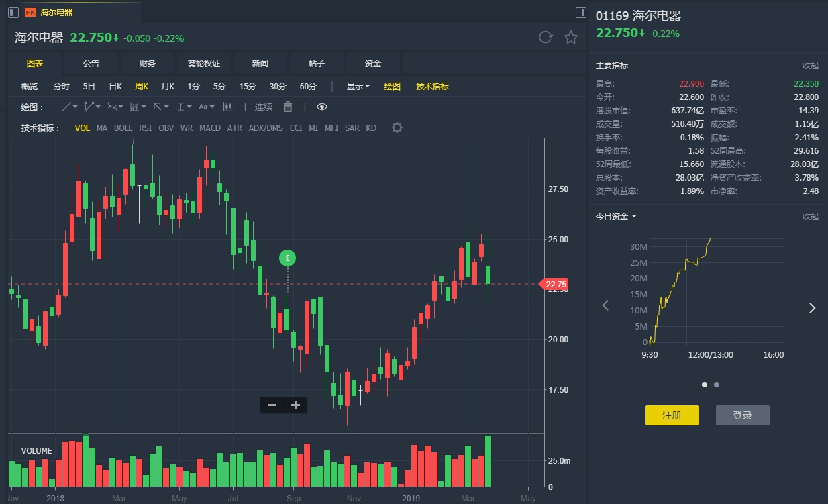Click the refresh quote icon
828x504 pixels.
546,37
